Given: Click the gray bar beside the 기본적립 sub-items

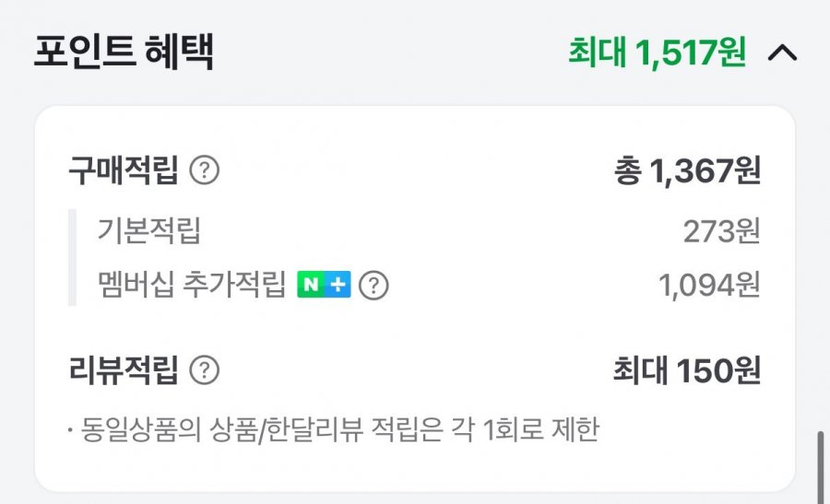Looking at the screenshot, I should click(x=72, y=258).
